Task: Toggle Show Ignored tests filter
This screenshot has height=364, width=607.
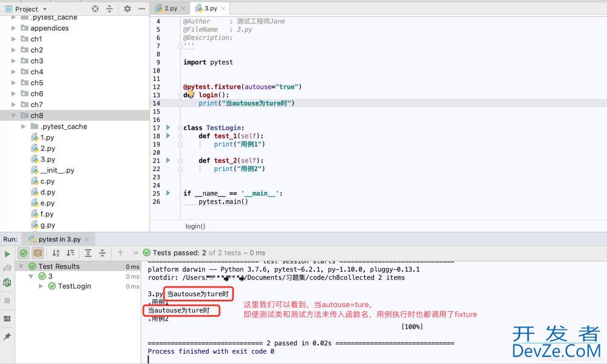Action: pos(38,253)
